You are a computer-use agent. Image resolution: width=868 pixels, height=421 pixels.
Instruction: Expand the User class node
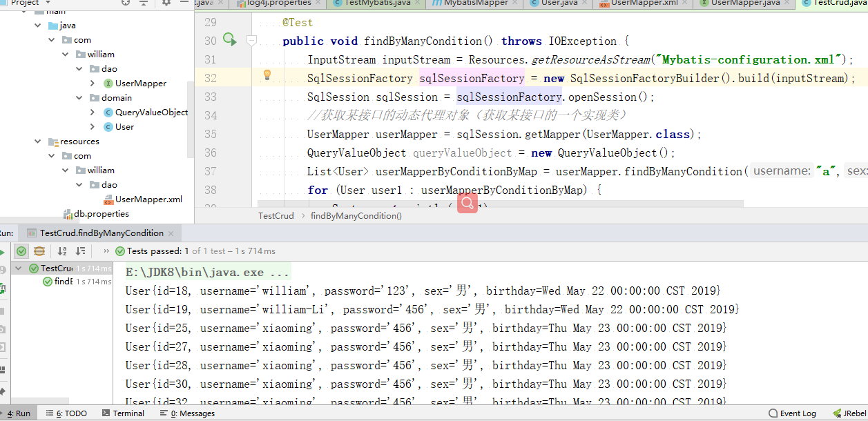click(93, 127)
